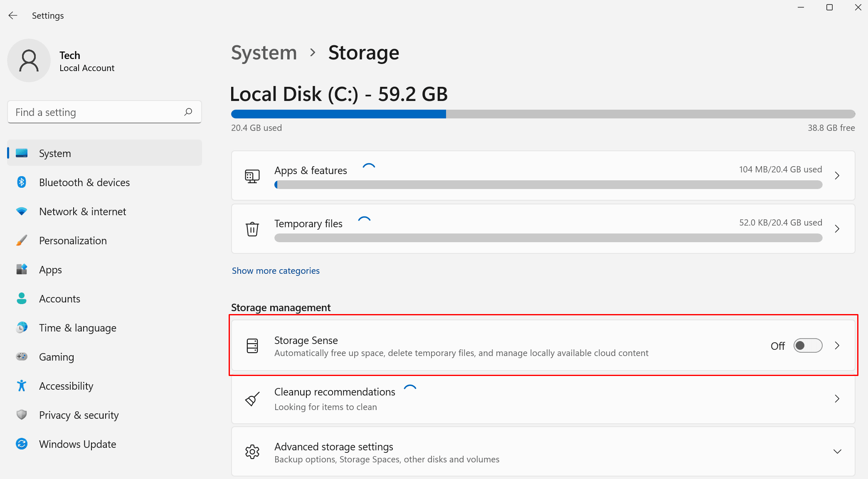Open the Temporary files trash icon
The height and width of the screenshot is (479, 868).
pos(252,229)
